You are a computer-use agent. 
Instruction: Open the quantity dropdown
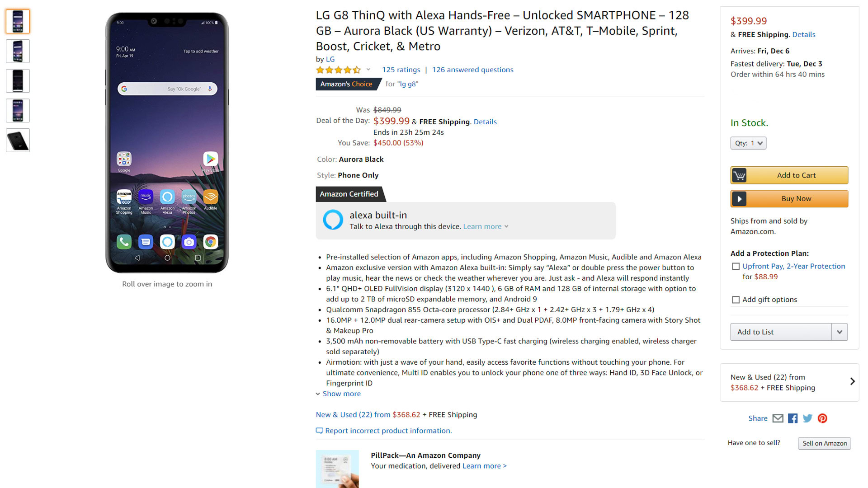[748, 143]
